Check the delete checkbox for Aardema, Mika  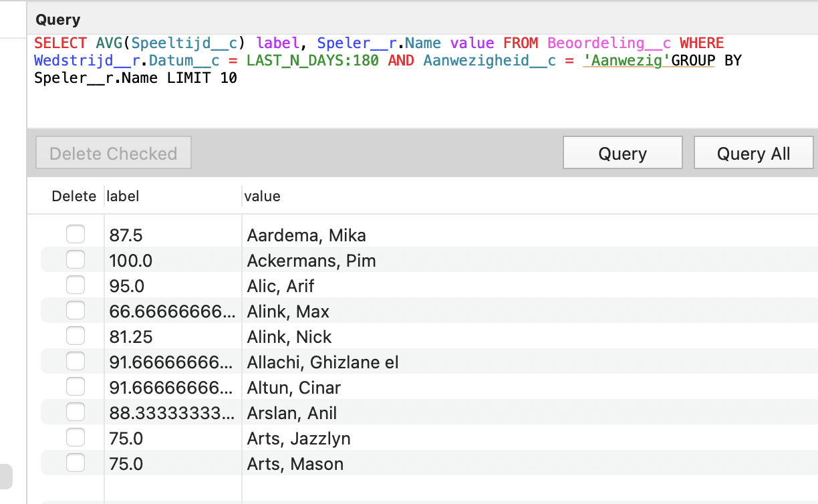(x=76, y=234)
